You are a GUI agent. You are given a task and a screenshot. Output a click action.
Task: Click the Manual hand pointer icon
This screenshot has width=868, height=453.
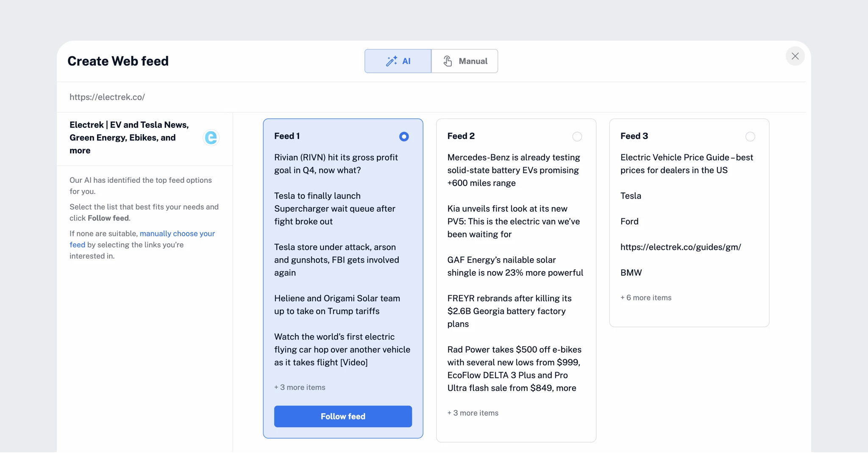pos(448,61)
